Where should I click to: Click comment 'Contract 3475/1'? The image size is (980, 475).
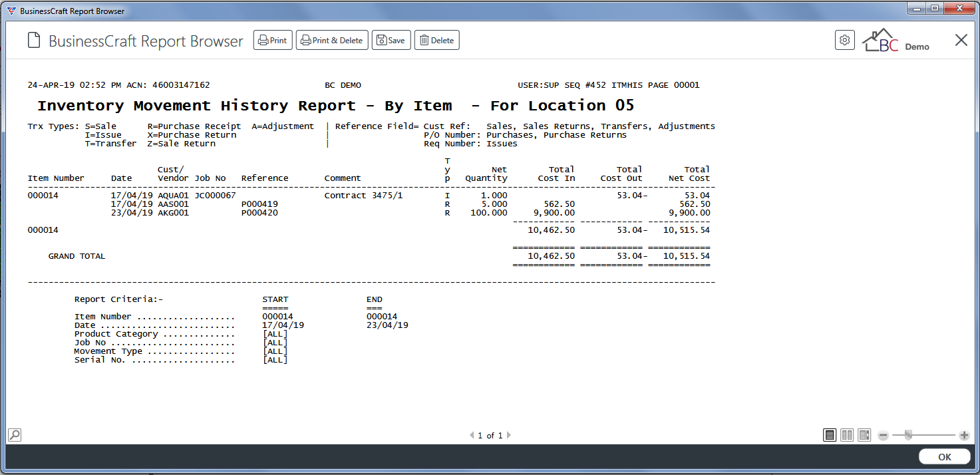pyautogui.click(x=363, y=196)
